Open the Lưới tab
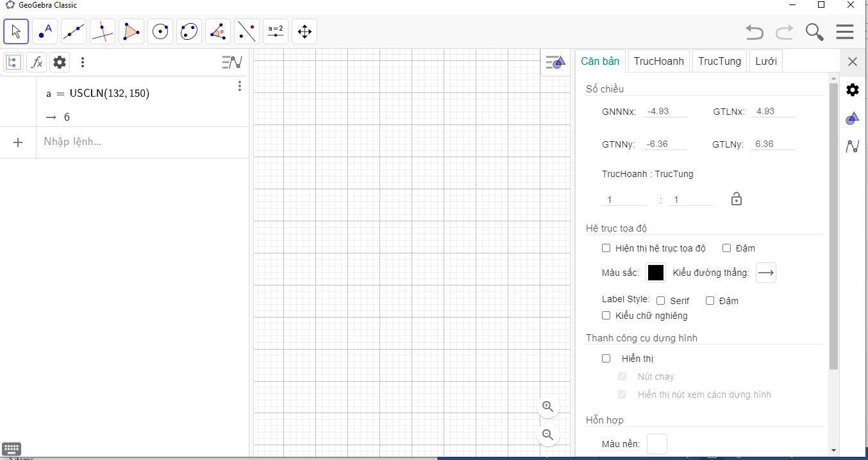868x460 pixels. coord(765,62)
